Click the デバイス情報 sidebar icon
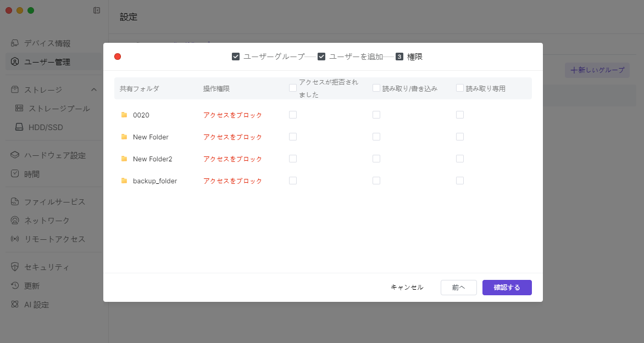 pyautogui.click(x=15, y=43)
